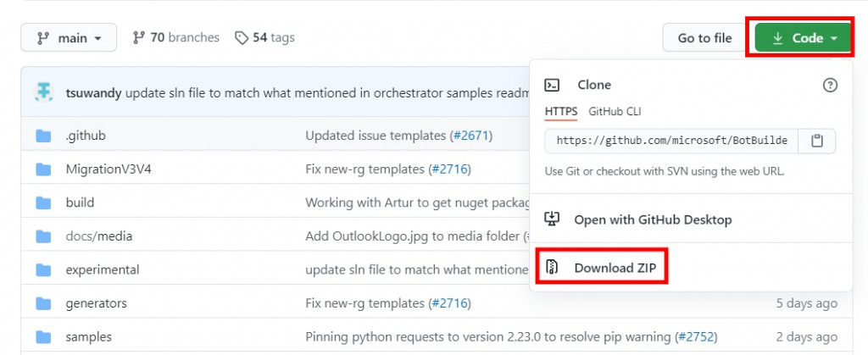The width and height of the screenshot is (868, 355).
Task: Open the main branch dropdown
Action: click(x=70, y=38)
